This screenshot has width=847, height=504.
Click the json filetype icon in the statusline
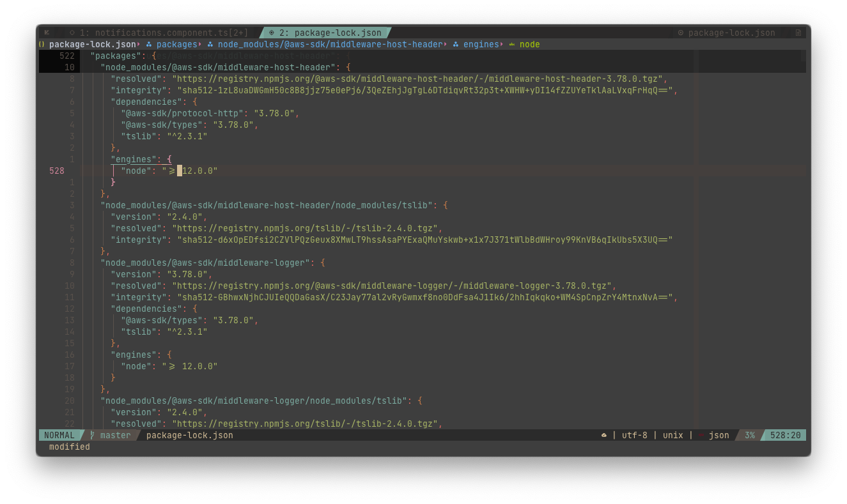point(701,435)
